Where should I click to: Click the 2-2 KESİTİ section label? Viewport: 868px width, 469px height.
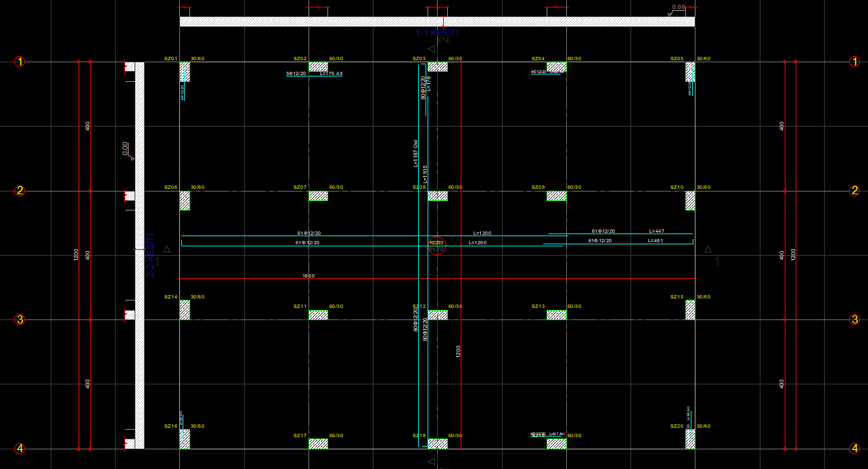coord(150,256)
